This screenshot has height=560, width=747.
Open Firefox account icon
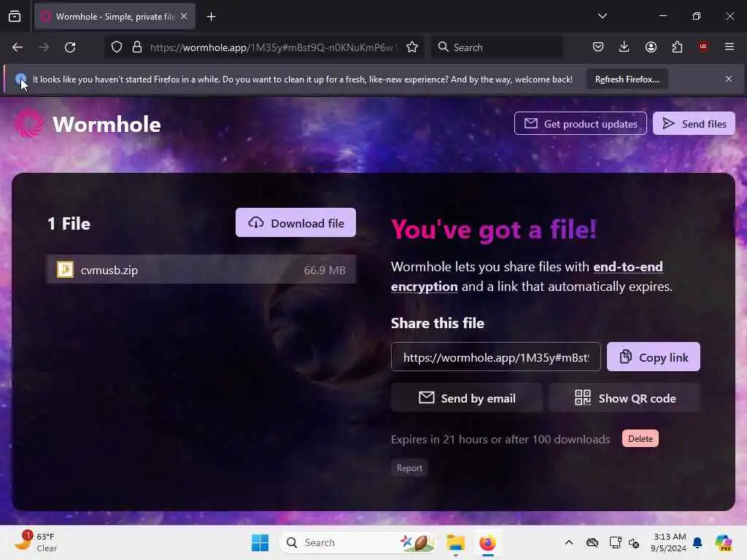point(651,47)
